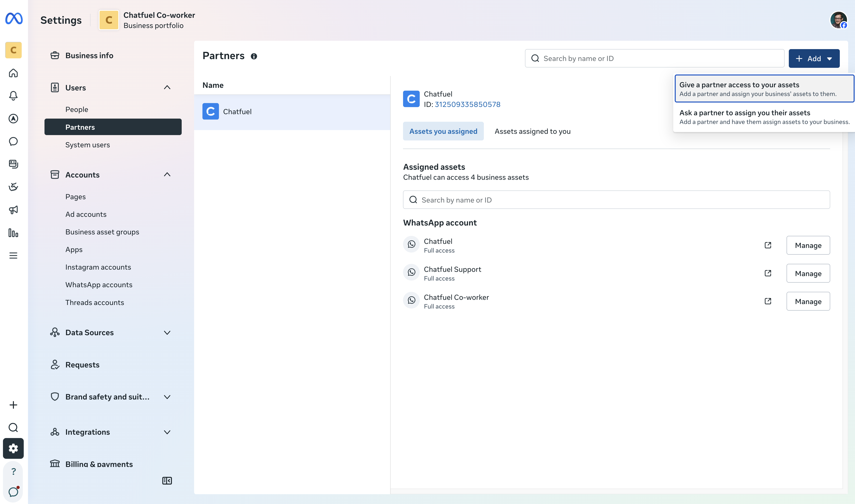855x504 pixels.
Task: Go to People under Users
Action: [x=77, y=109]
